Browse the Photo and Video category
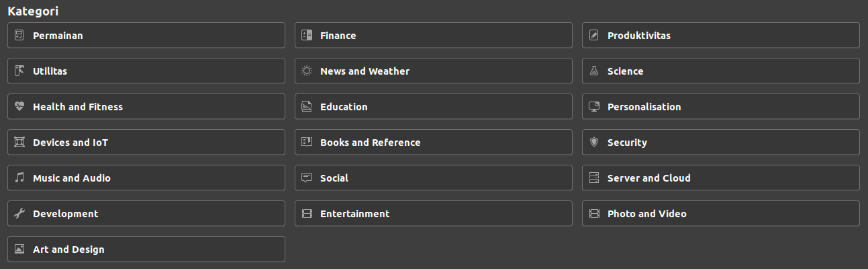This screenshot has height=269, width=868. tap(720, 214)
